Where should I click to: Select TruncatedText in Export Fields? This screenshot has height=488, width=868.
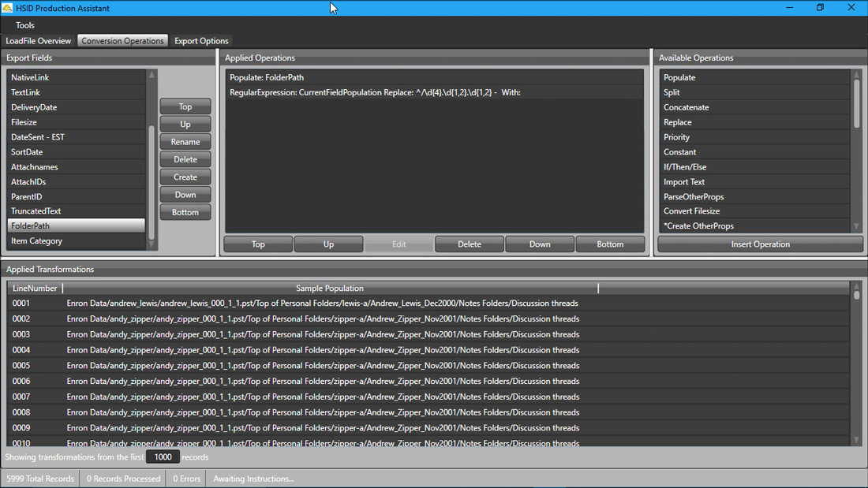[36, 211]
